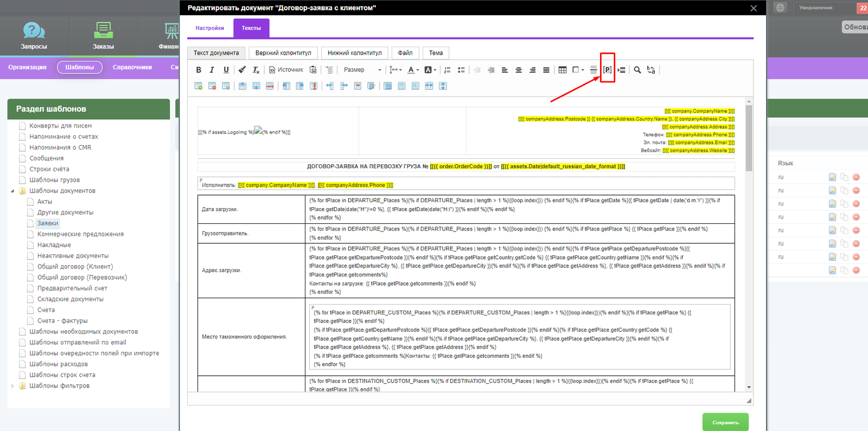Open the Файл tab
Image resolution: width=868 pixels, height=431 pixels.
click(x=405, y=53)
